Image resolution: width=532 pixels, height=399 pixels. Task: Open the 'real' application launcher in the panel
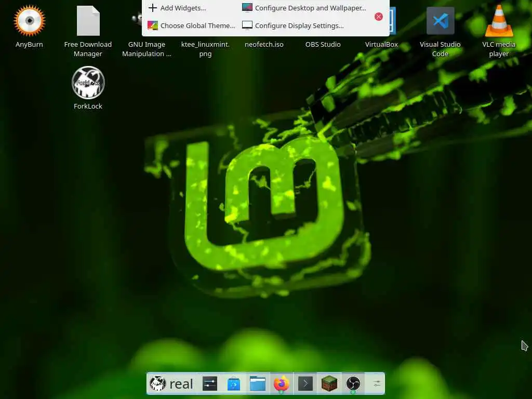tap(171, 384)
